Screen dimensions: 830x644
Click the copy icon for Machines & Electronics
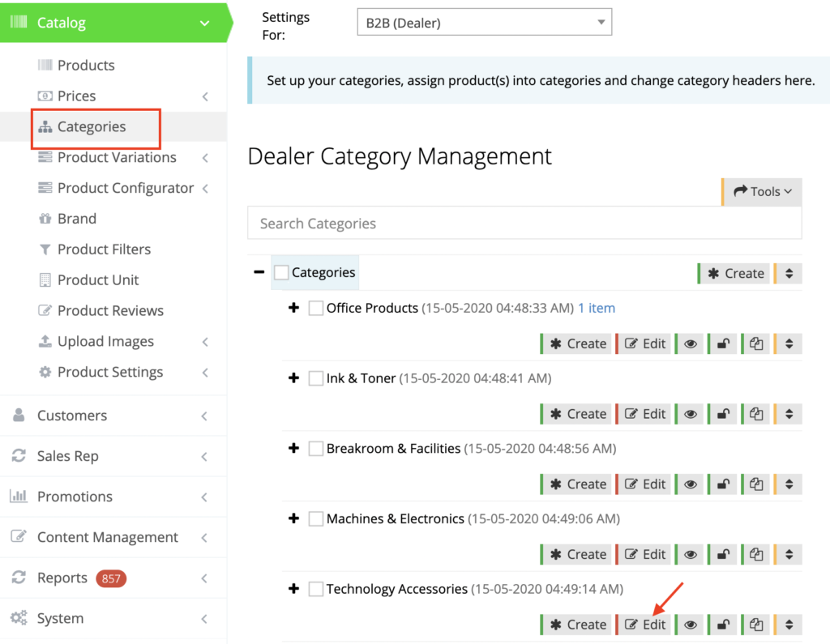[755, 555]
